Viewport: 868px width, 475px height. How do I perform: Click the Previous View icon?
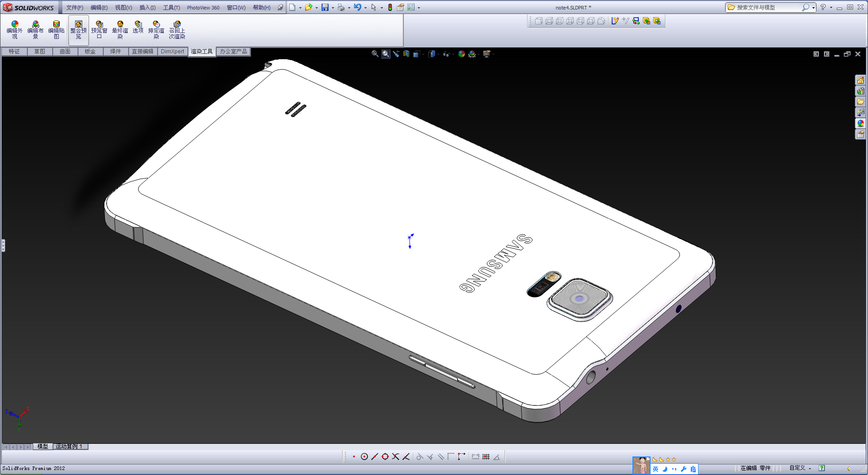(x=396, y=54)
